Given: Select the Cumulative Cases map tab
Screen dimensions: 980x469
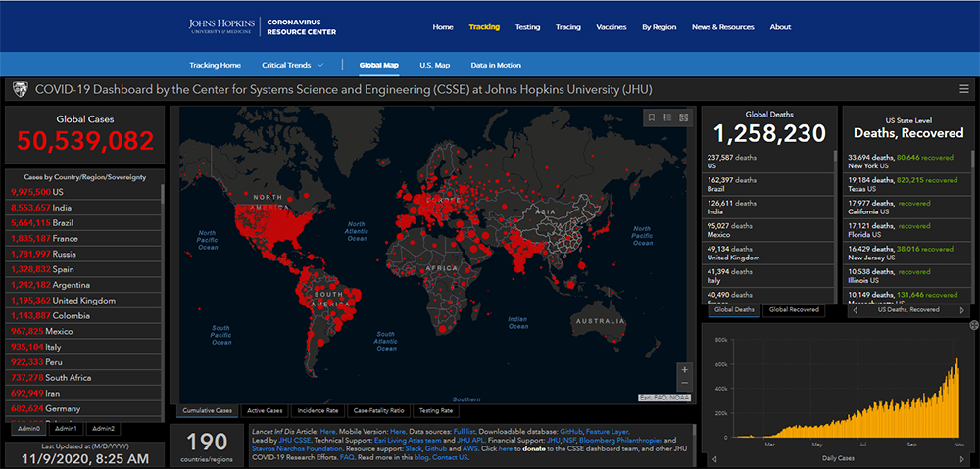Looking at the screenshot, I should pos(208,411).
